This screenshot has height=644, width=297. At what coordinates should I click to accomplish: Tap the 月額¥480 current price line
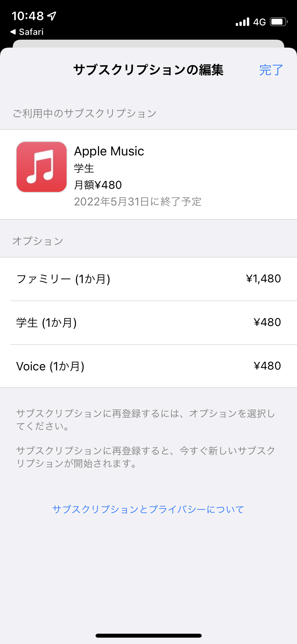(x=98, y=185)
